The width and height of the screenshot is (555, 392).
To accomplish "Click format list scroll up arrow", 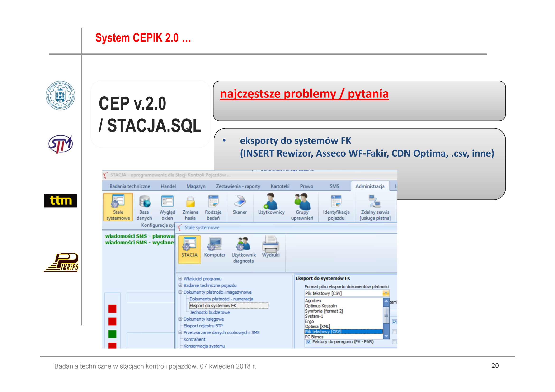I will click(386, 301).
